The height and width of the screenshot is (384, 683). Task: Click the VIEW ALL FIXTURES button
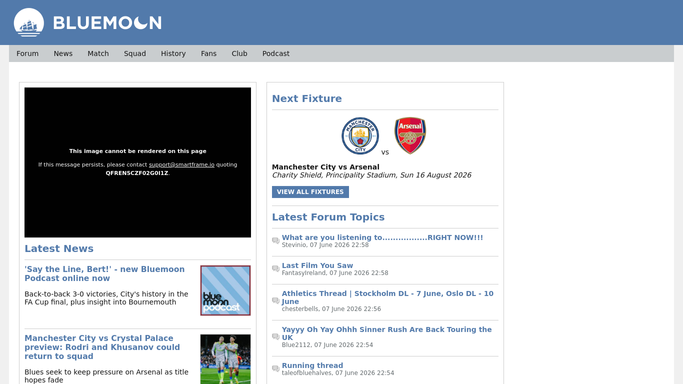tap(310, 192)
